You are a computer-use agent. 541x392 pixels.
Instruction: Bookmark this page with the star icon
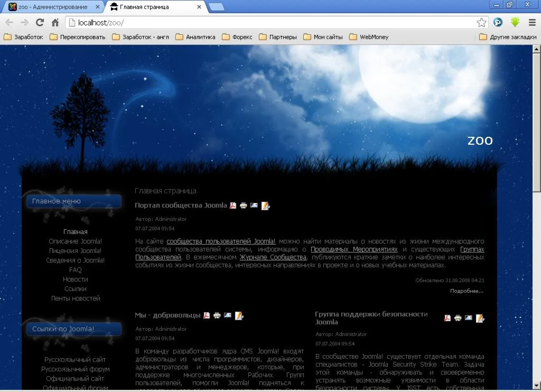481,22
